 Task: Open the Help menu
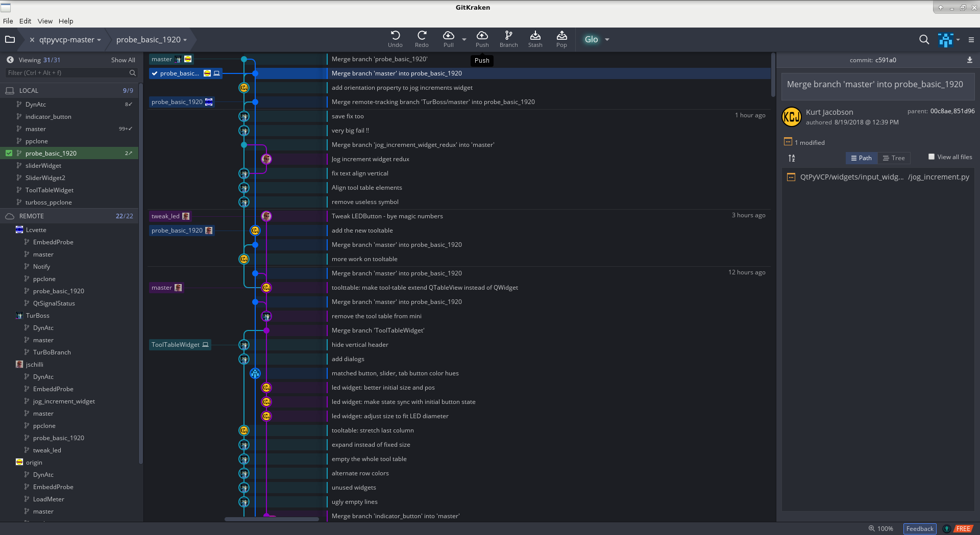[x=66, y=21]
